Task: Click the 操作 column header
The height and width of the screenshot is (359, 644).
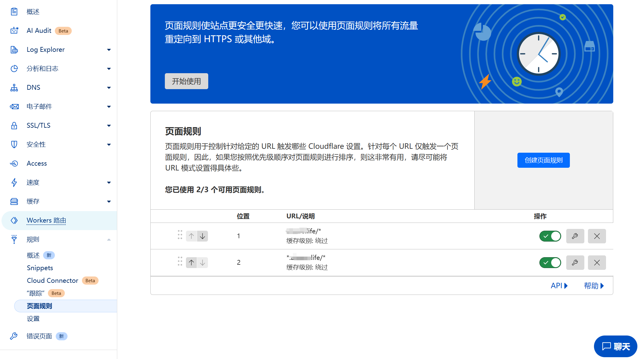Action: point(540,216)
